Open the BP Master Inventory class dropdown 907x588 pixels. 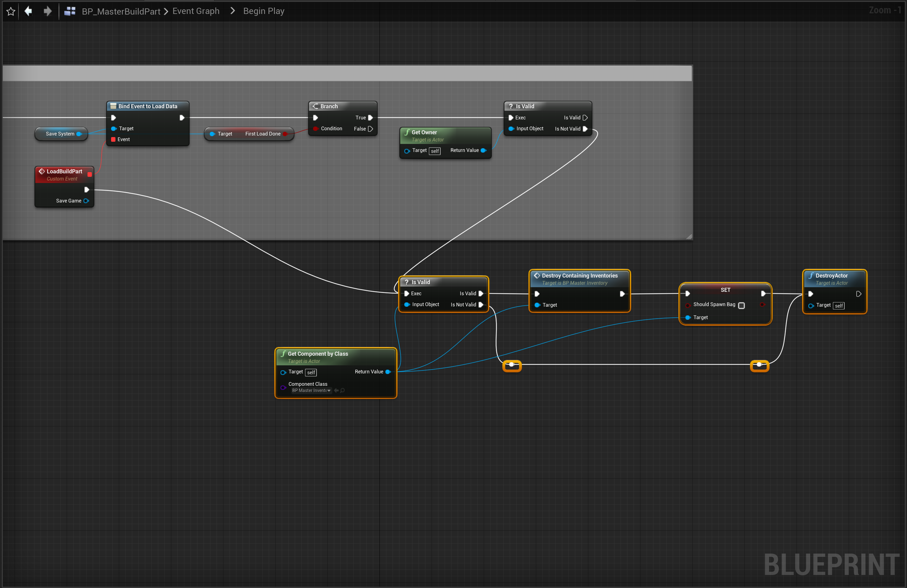pos(311,390)
